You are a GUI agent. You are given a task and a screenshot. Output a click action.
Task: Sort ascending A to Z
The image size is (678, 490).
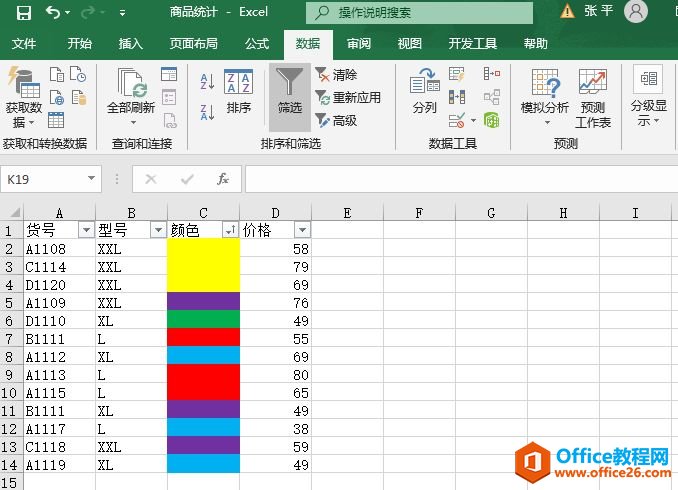[x=208, y=81]
